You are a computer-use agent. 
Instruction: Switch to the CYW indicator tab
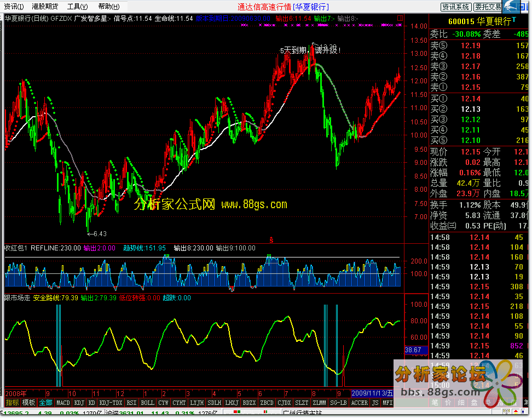164,404
